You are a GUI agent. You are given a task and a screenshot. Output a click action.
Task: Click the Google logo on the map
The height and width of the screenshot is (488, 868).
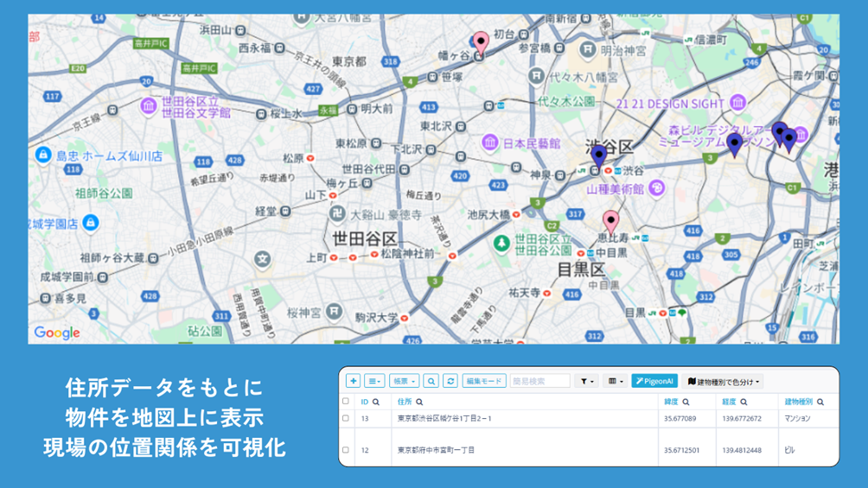coord(57,333)
